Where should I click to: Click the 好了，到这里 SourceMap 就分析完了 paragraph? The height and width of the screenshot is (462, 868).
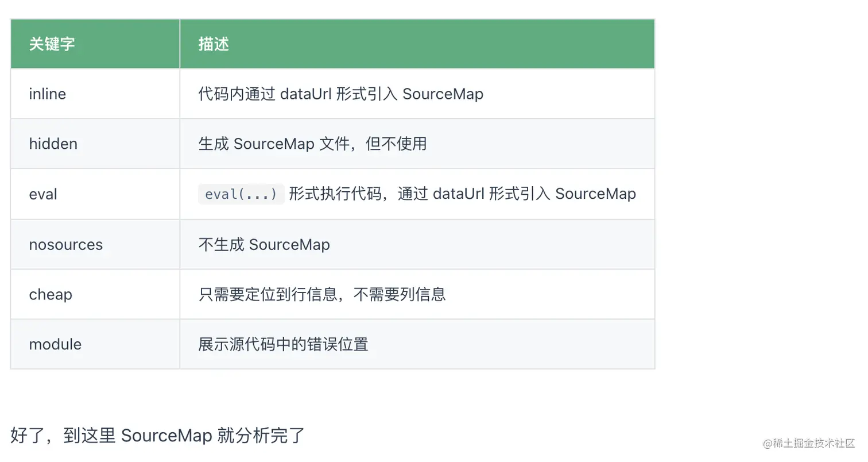pyautogui.click(x=157, y=436)
